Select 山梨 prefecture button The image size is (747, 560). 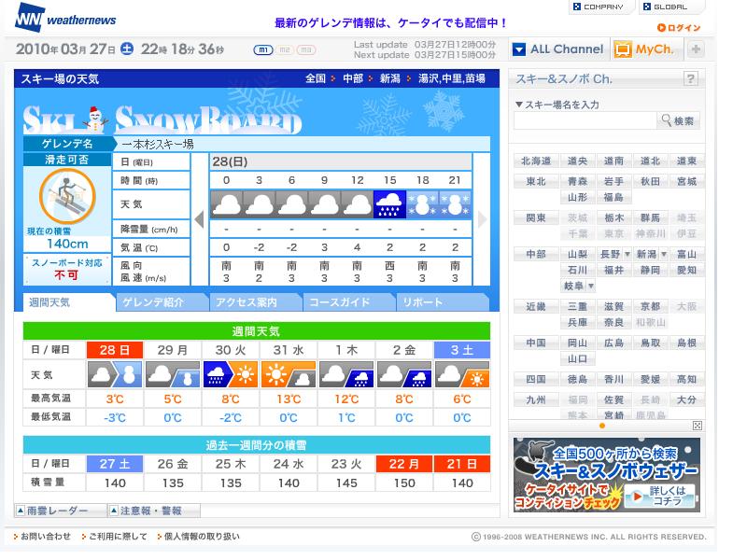(577, 254)
